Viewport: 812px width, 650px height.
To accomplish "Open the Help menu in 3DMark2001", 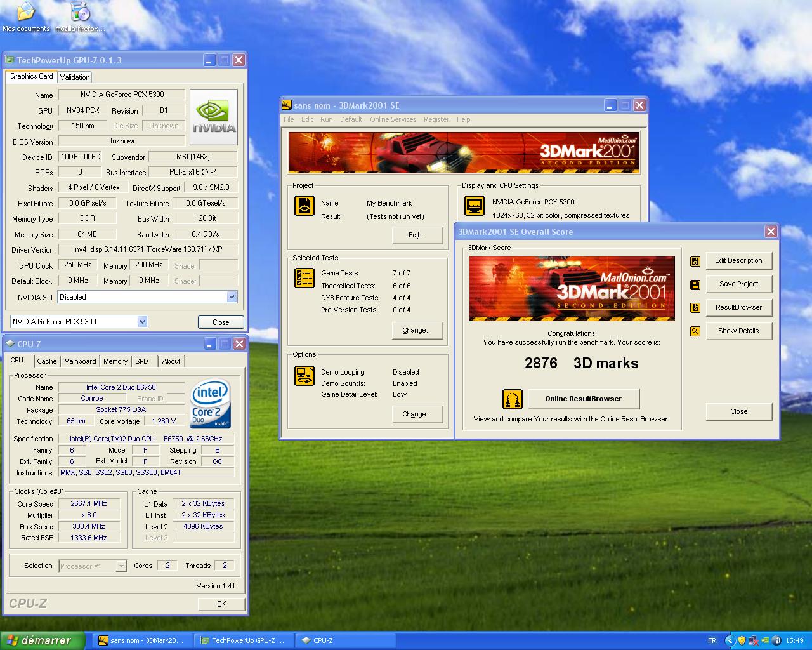I will tap(464, 119).
